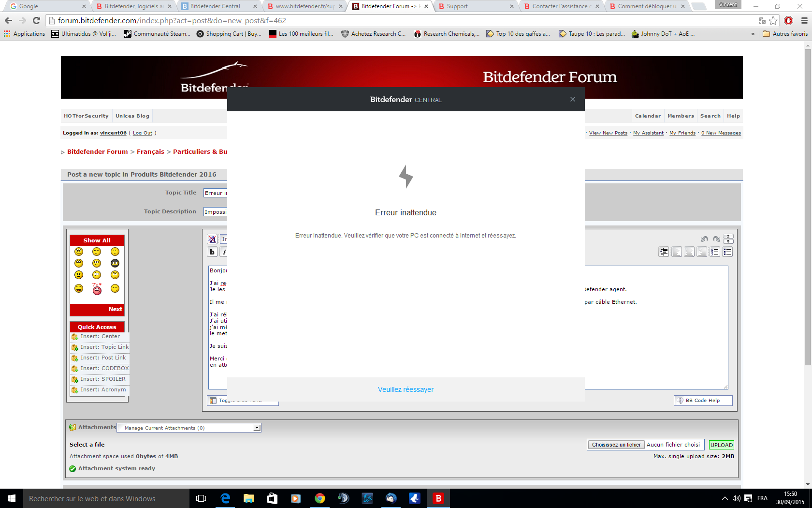812x508 pixels.
Task: Click My Friends link
Action: [682, 133]
